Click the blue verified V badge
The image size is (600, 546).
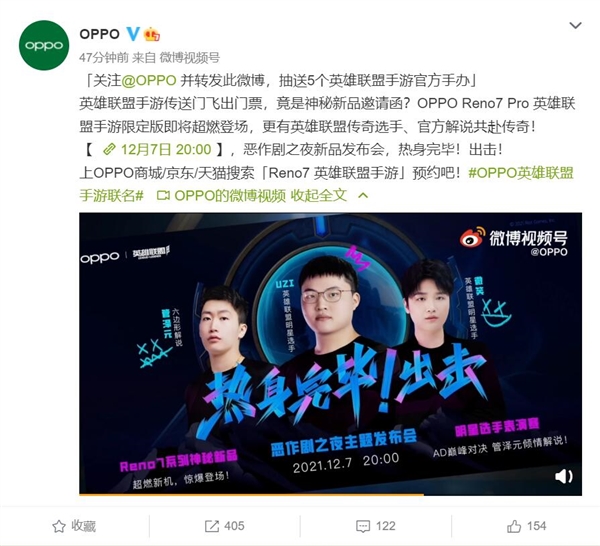(x=133, y=34)
